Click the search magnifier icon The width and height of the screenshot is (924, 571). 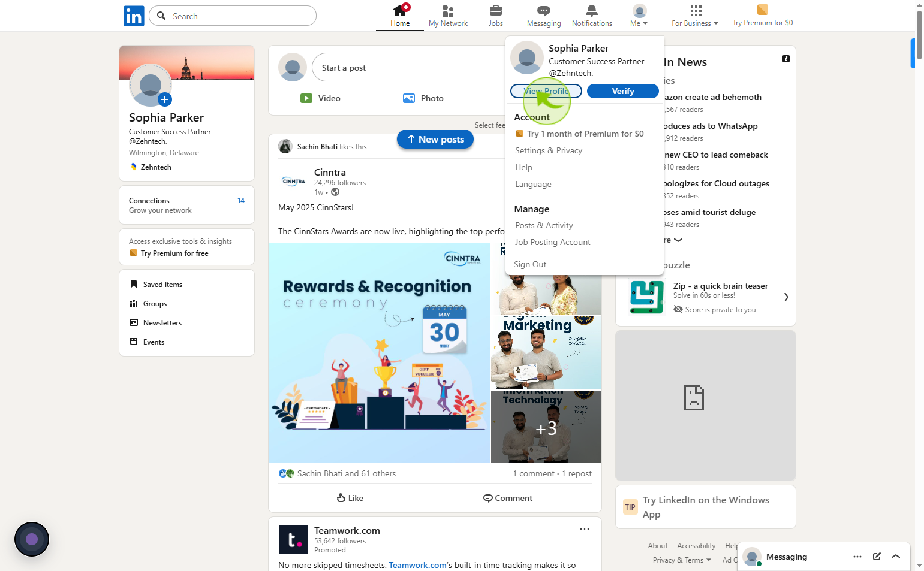(161, 16)
